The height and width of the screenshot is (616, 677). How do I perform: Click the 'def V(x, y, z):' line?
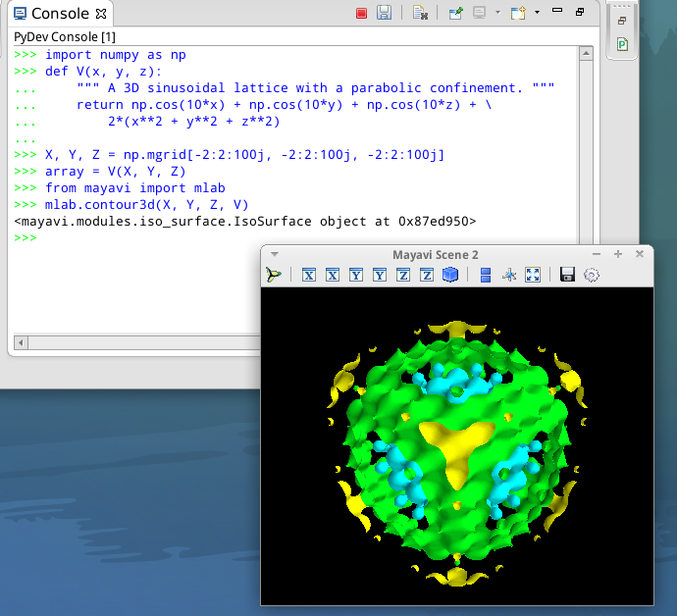tap(103, 72)
